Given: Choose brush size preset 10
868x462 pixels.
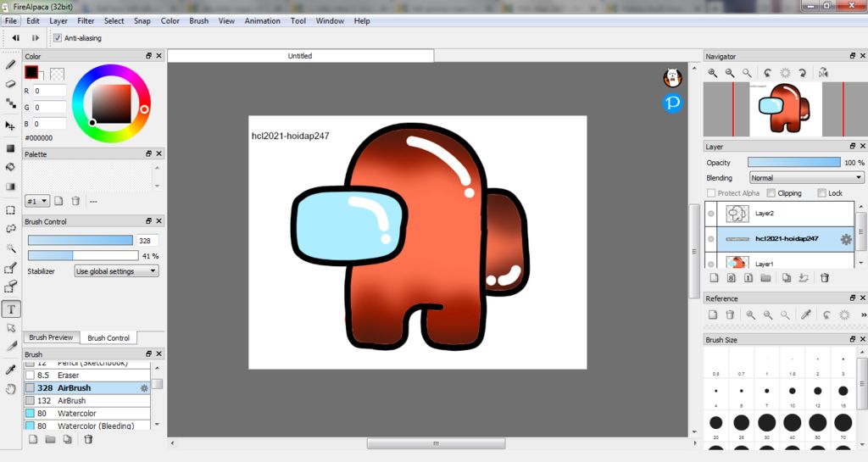Looking at the screenshot, I should (x=793, y=392).
